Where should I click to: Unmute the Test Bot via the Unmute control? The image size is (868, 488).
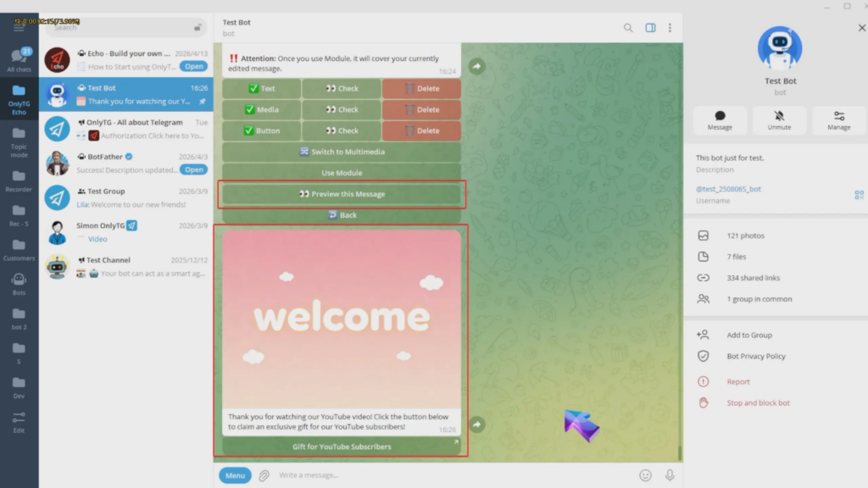779,121
